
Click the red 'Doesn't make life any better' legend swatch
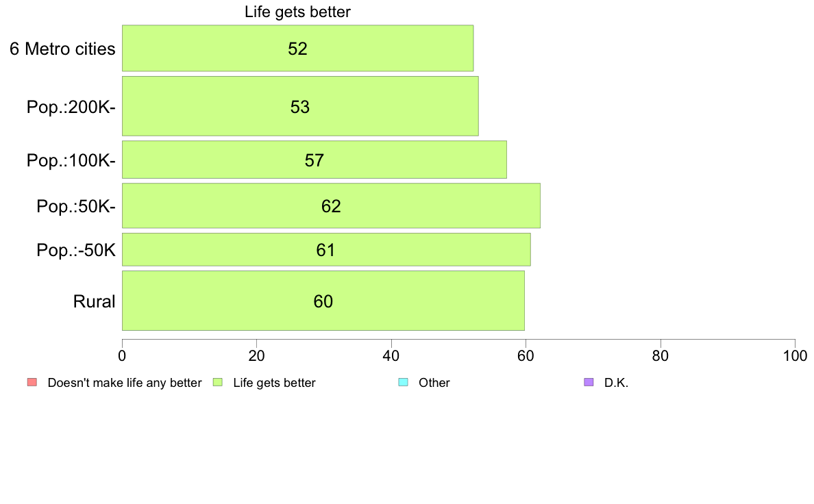pos(32,383)
